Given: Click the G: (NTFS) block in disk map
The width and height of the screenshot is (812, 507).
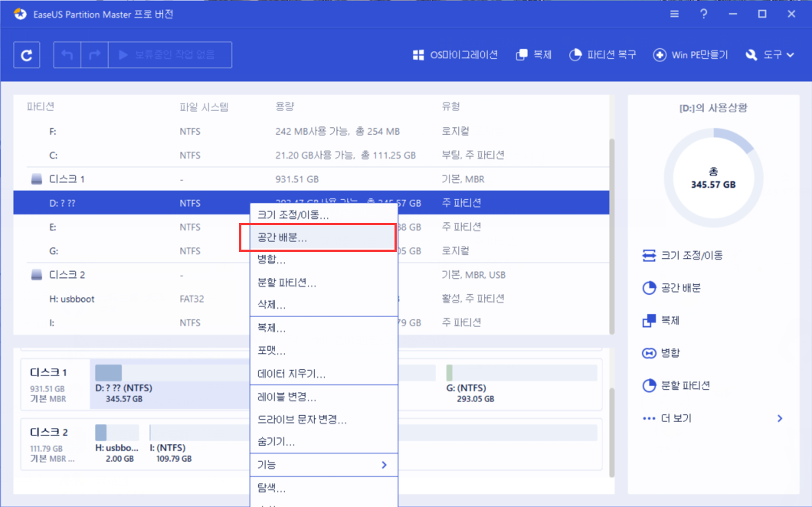Looking at the screenshot, I should click(x=522, y=384).
